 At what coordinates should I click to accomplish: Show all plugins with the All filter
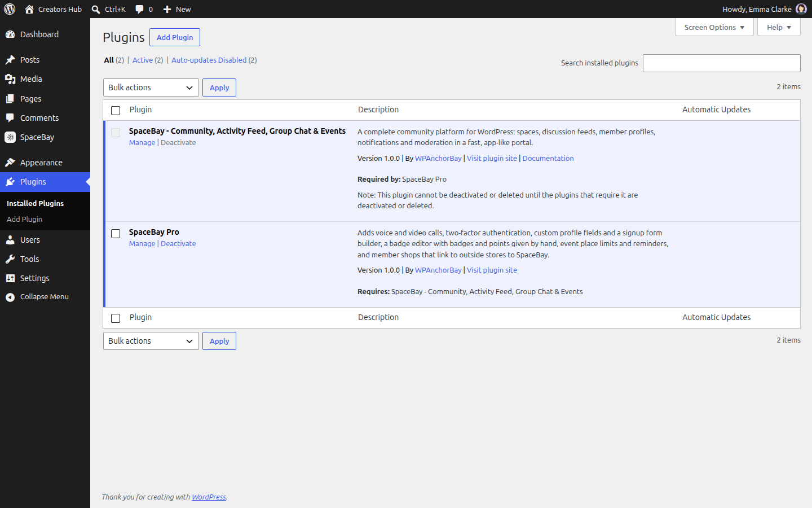pos(109,60)
